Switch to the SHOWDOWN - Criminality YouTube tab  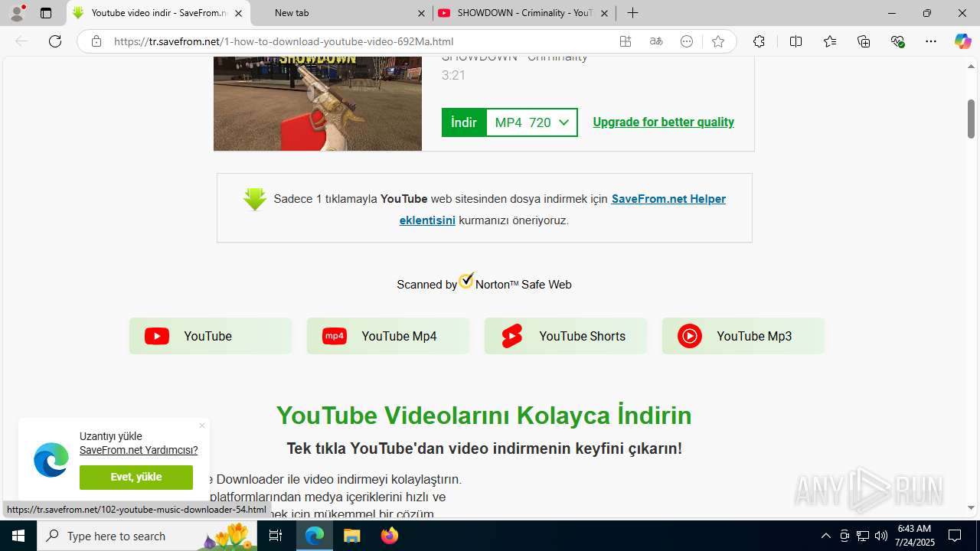524,13
